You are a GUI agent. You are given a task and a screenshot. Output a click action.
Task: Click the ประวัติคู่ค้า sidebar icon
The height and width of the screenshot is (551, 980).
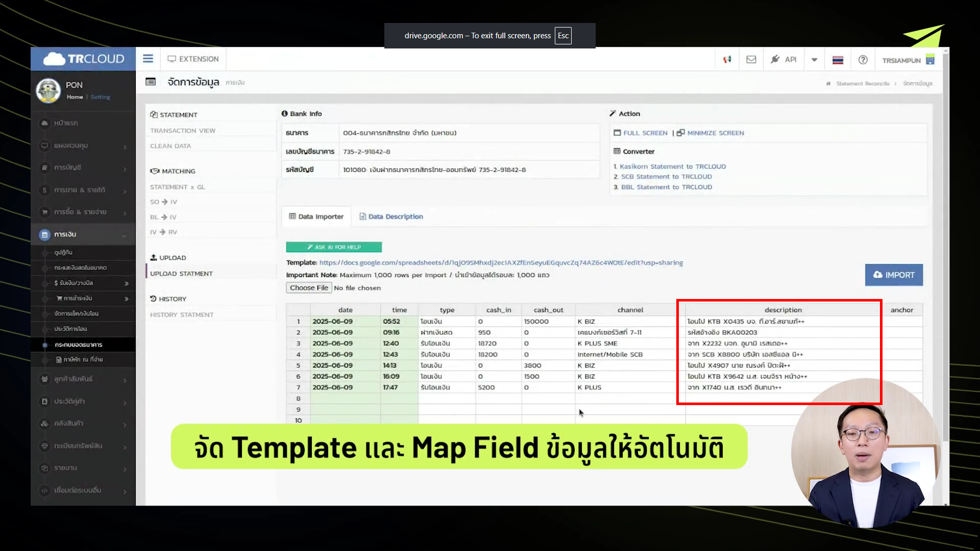point(44,402)
